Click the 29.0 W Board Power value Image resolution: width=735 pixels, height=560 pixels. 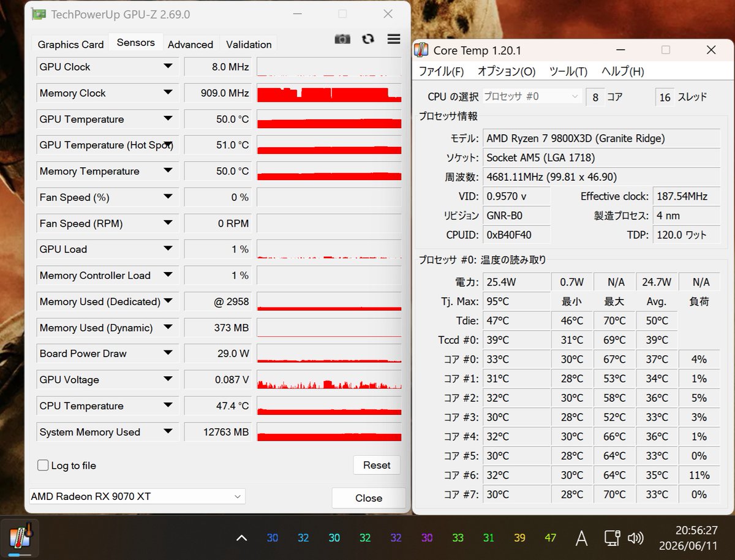pos(218,354)
